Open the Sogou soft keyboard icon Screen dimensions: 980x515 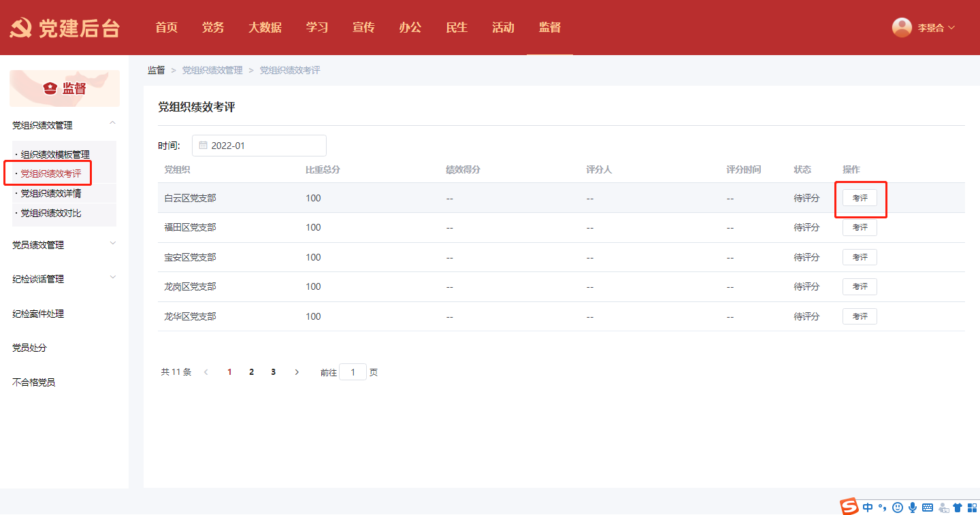928,508
